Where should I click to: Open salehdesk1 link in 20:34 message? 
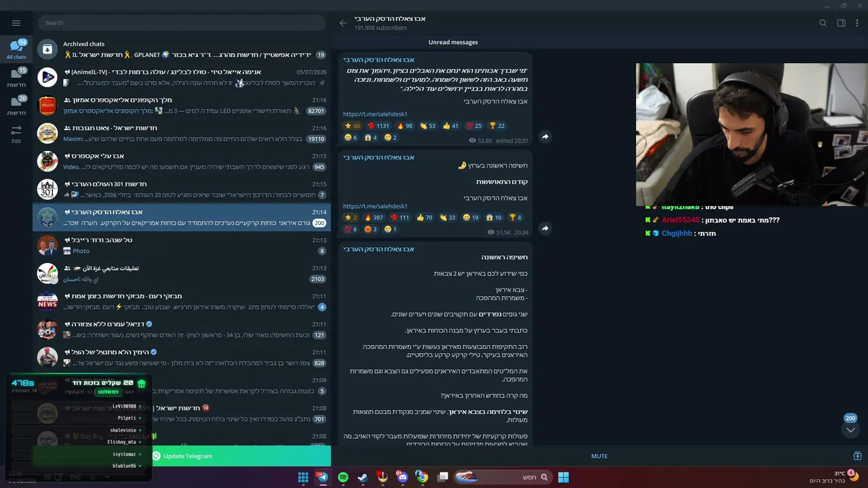[375, 206]
